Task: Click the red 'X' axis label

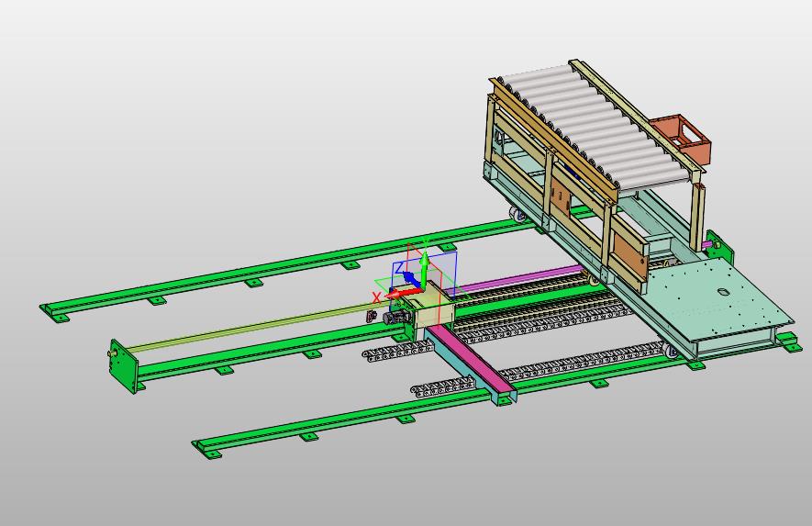Action: (376, 297)
